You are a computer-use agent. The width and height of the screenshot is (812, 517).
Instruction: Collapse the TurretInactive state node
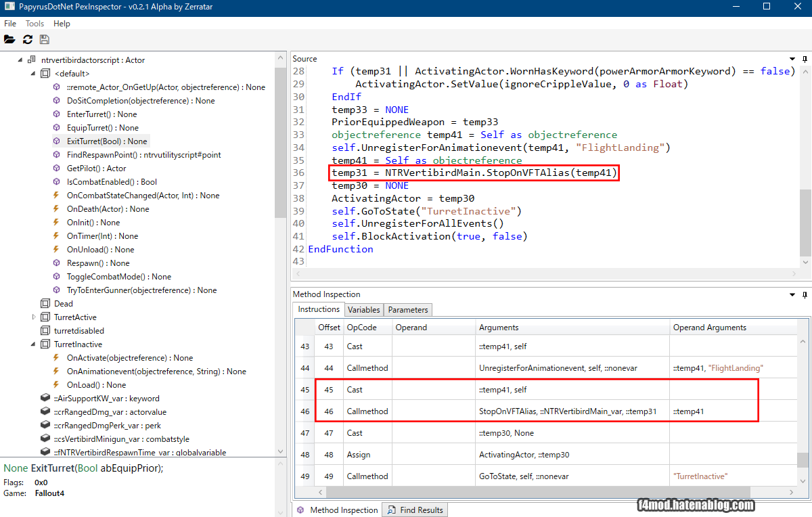point(34,344)
